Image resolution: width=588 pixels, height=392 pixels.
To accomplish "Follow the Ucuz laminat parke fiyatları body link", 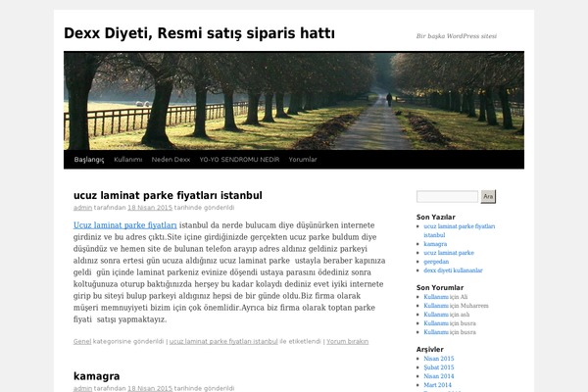I will point(124,225).
